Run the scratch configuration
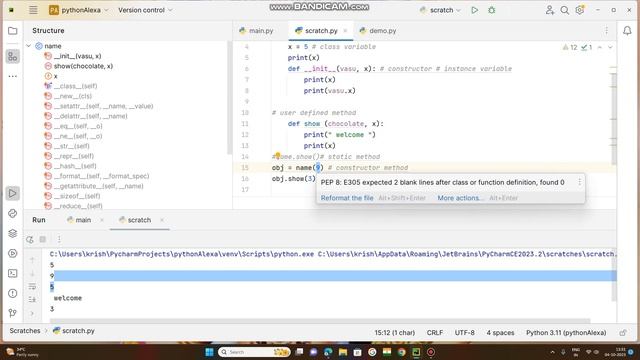 (474, 10)
